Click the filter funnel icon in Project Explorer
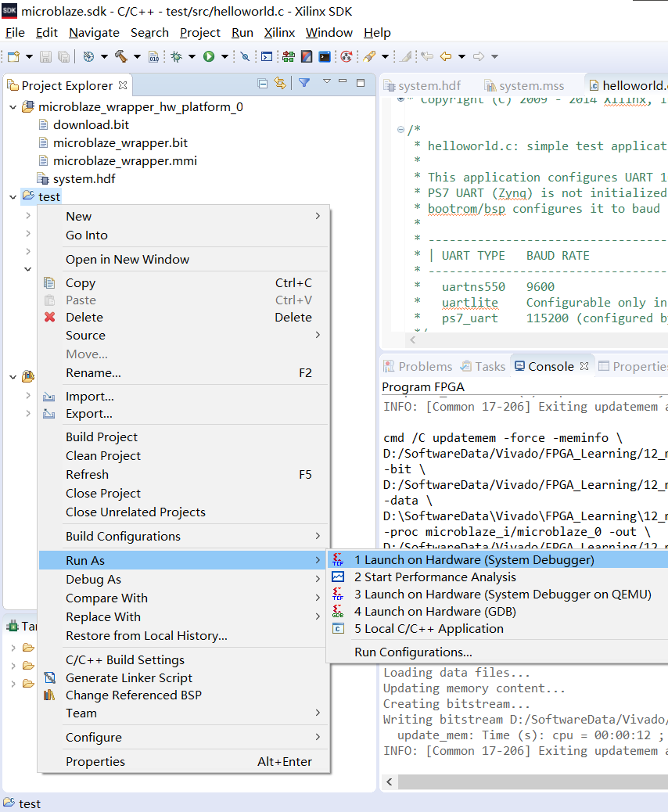The width and height of the screenshot is (668, 812). [x=304, y=83]
